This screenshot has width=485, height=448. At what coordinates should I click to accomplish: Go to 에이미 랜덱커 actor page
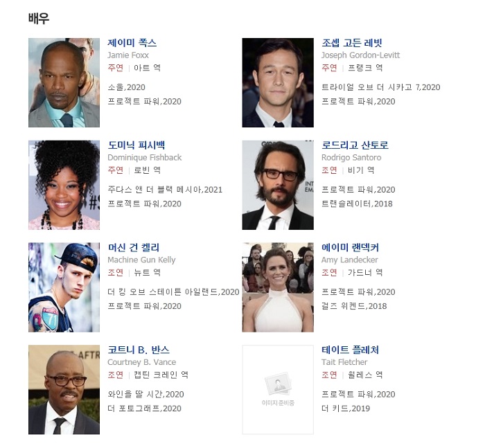(350, 247)
